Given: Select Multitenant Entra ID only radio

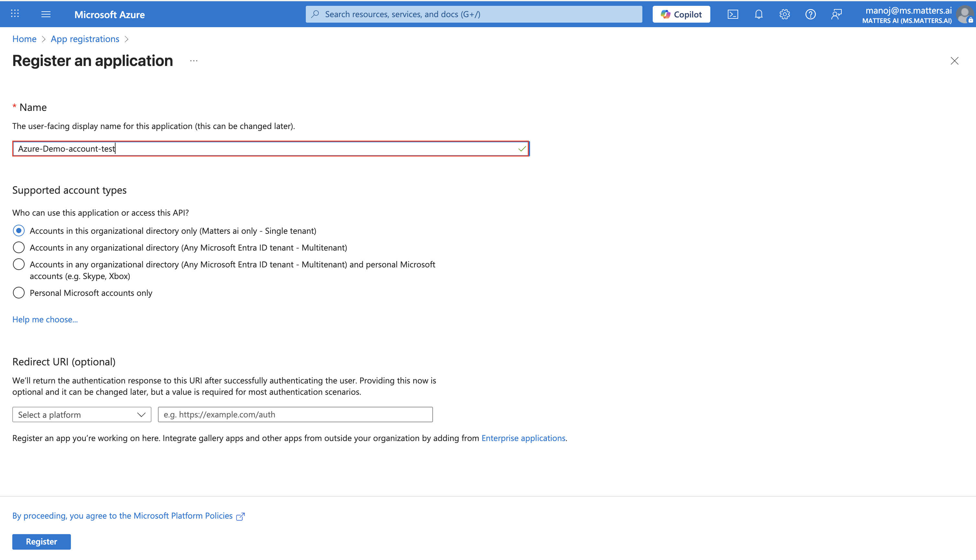Looking at the screenshot, I should 18,247.
